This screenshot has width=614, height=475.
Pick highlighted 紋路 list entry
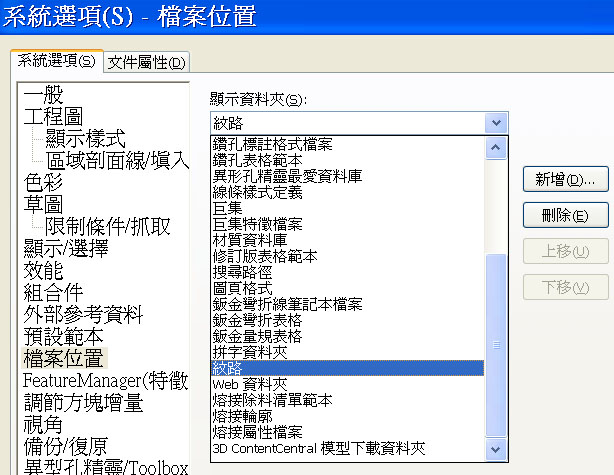pyautogui.click(x=347, y=368)
